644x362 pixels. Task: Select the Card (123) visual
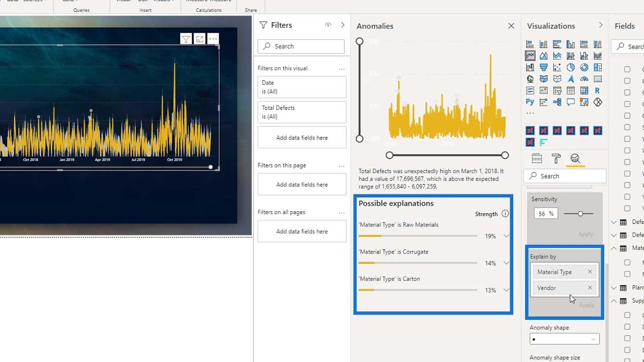(x=598, y=79)
